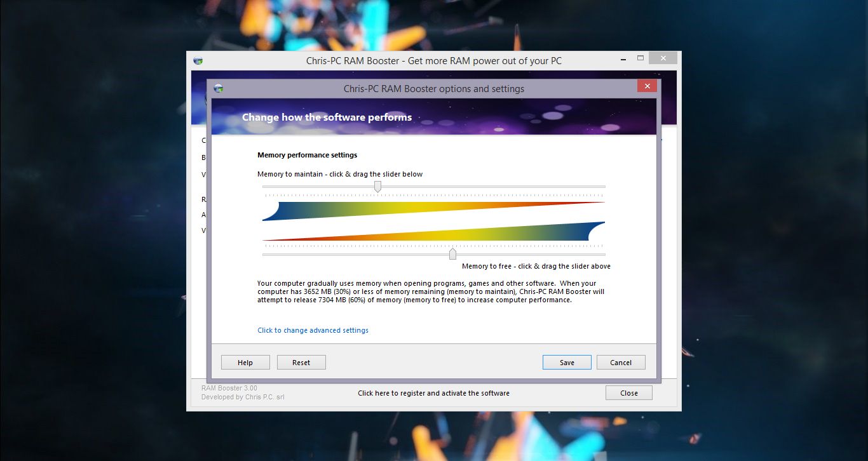Click the 'RAM Booster 3.00' version text
The image size is (868, 461).
(229, 388)
